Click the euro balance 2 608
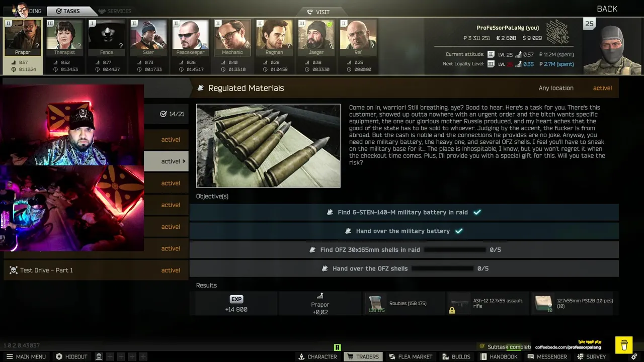This screenshot has height=362, width=644. pyautogui.click(x=506, y=38)
